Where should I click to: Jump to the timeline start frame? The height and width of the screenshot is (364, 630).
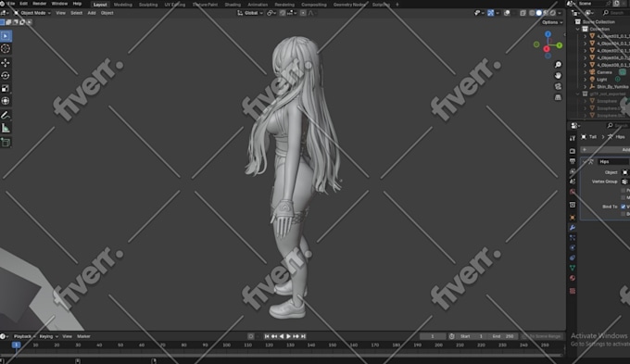[x=267, y=336]
